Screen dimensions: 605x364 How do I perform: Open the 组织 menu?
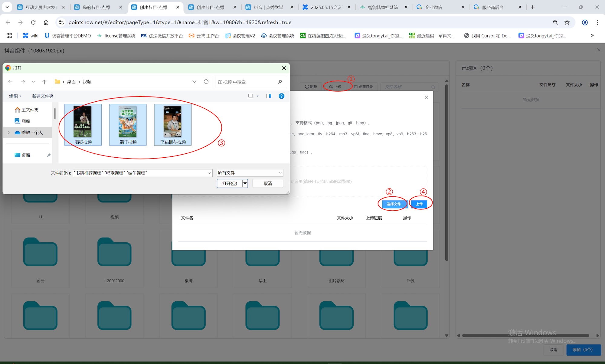click(15, 96)
